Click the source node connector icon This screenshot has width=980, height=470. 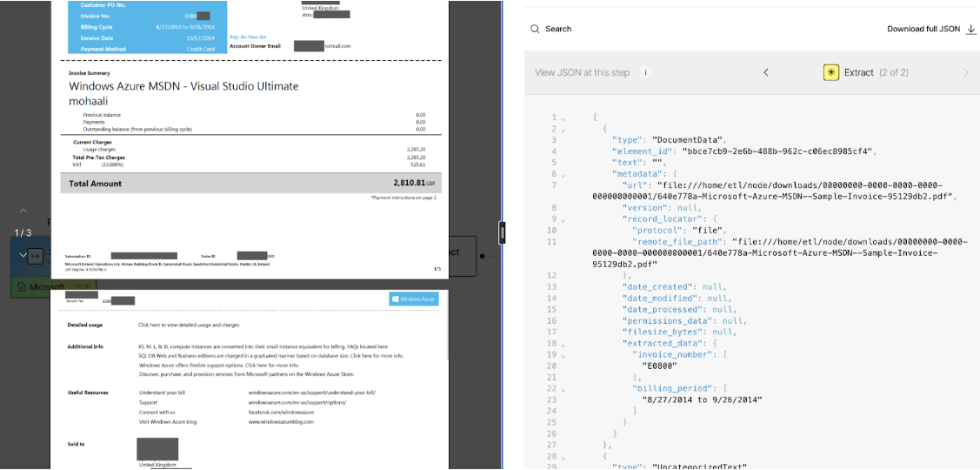(36, 255)
